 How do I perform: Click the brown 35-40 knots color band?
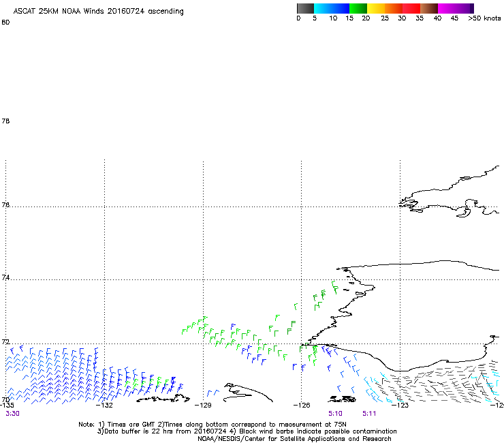click(429, 8)
